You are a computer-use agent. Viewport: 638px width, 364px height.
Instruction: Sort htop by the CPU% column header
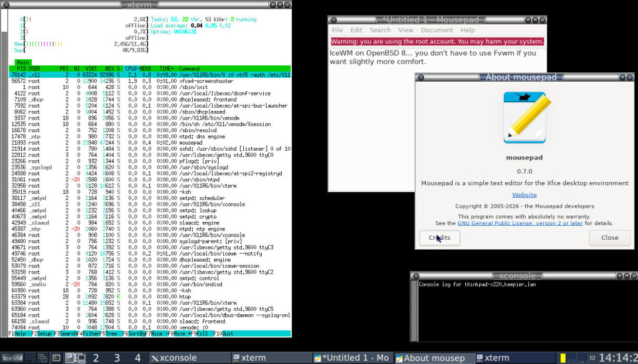coord(132,68)
